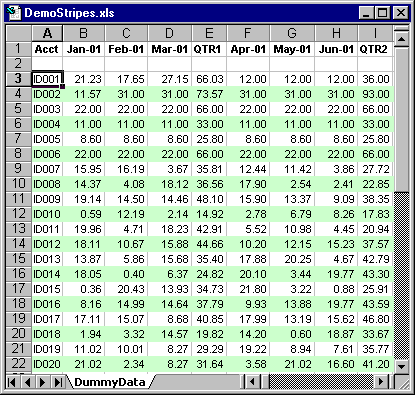Select the DummyData sheet tab
Image resolution: width=415 pixels, height=395 pixels.
(110, 382)
